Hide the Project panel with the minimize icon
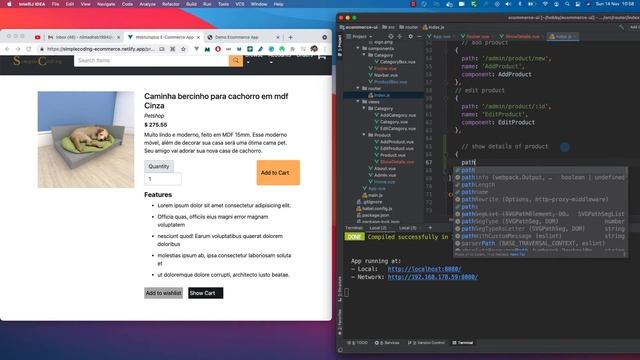The image size is (640, 360). tap(419, 36)
